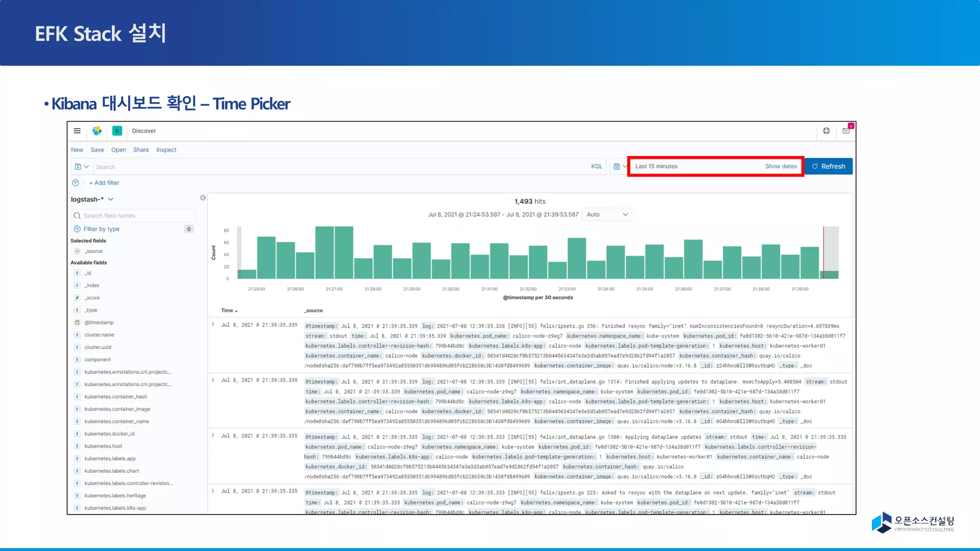Open the Inspect menu item
This screenshot has width=980, height=551.
pos(166,150)
